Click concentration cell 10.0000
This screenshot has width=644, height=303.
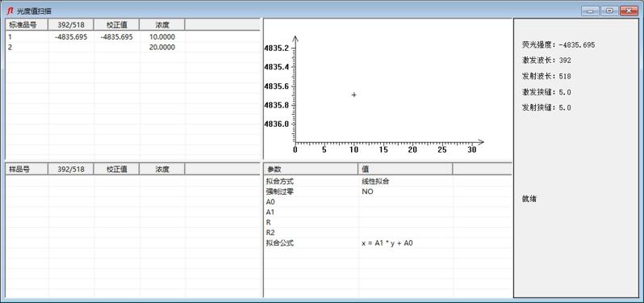tap(162, 37)
